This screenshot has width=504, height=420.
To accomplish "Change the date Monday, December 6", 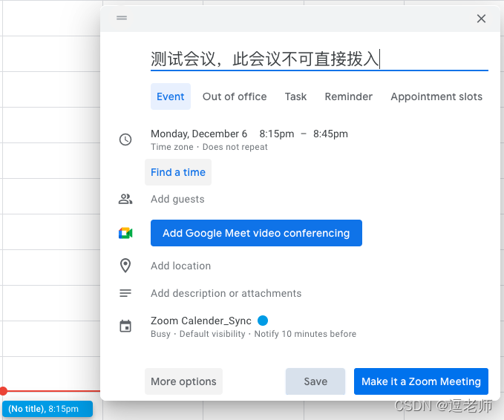I will (x=199, y=134).
